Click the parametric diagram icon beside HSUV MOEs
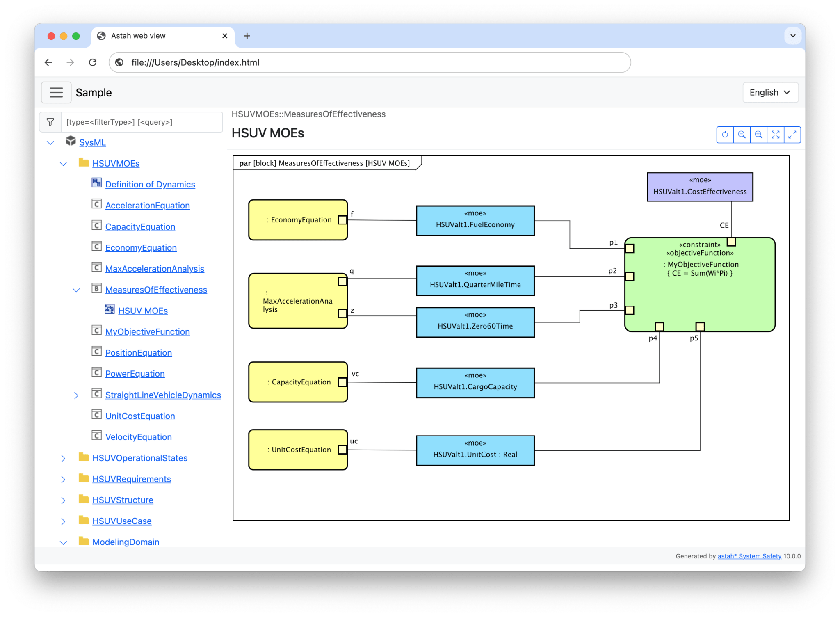The image size is (840, 617). point(109,310)
